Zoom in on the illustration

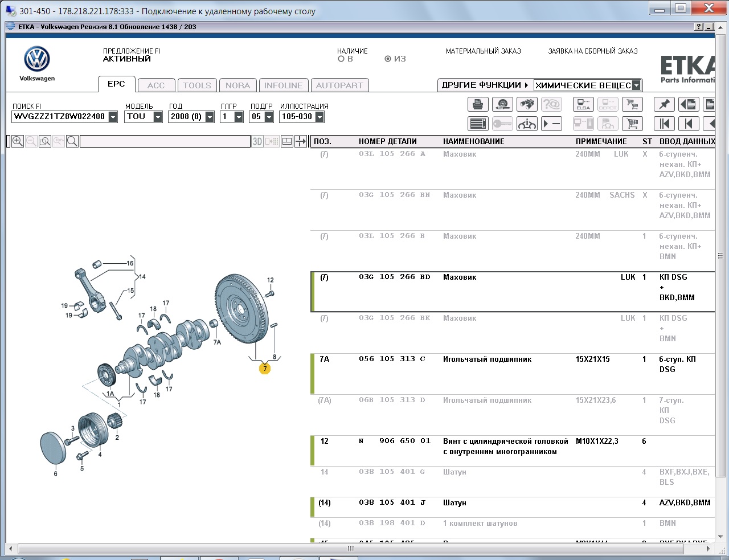click(18, 141)
